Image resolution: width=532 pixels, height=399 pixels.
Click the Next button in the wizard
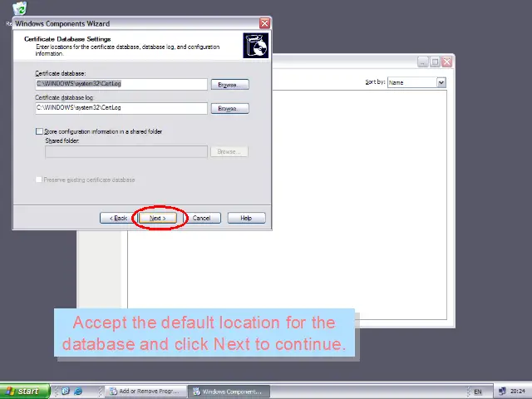coord(158,218)
